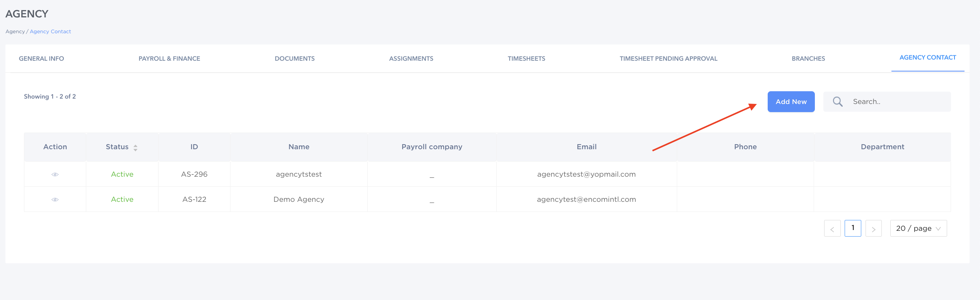The height and width of the screenshot is (300, 980).
Task: Switch to Assignments tab
Action: coord(411,58)
